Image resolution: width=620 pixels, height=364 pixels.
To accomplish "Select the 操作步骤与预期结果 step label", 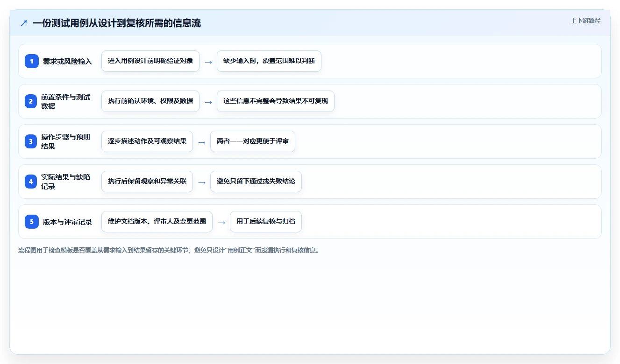I will (x=65, y=141).
